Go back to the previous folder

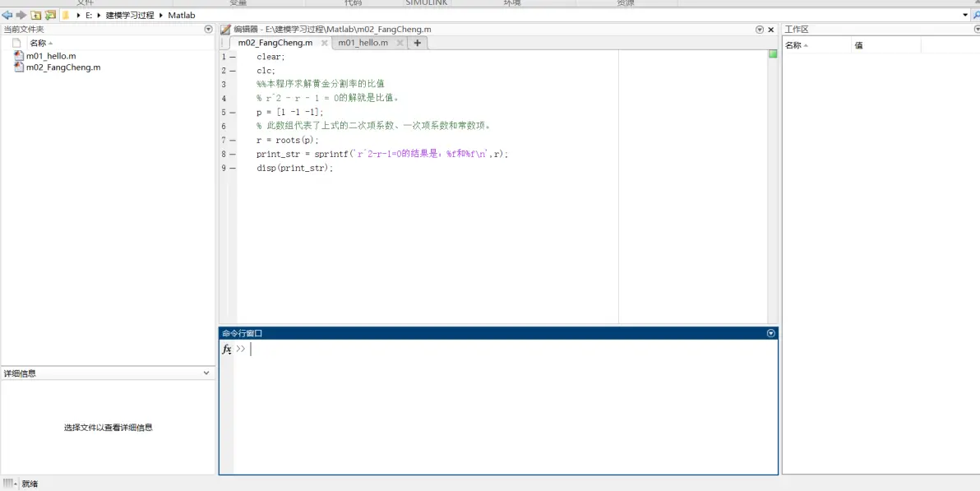click(x=7, y=15)
